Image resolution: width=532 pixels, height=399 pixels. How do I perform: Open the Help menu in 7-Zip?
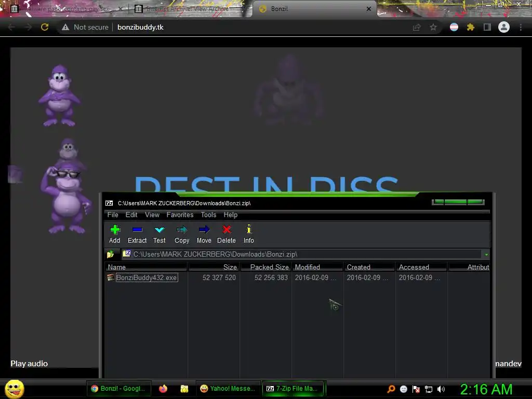(x=230, y=215)
